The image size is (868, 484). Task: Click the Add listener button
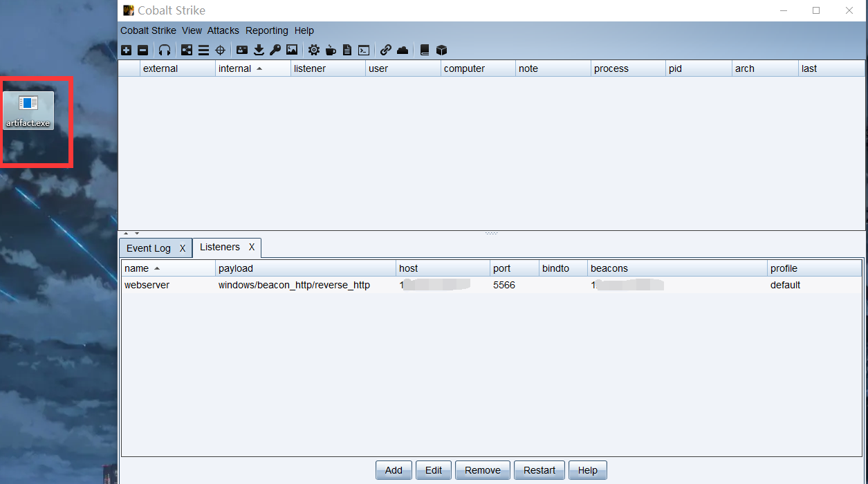[x=394, y=470]
